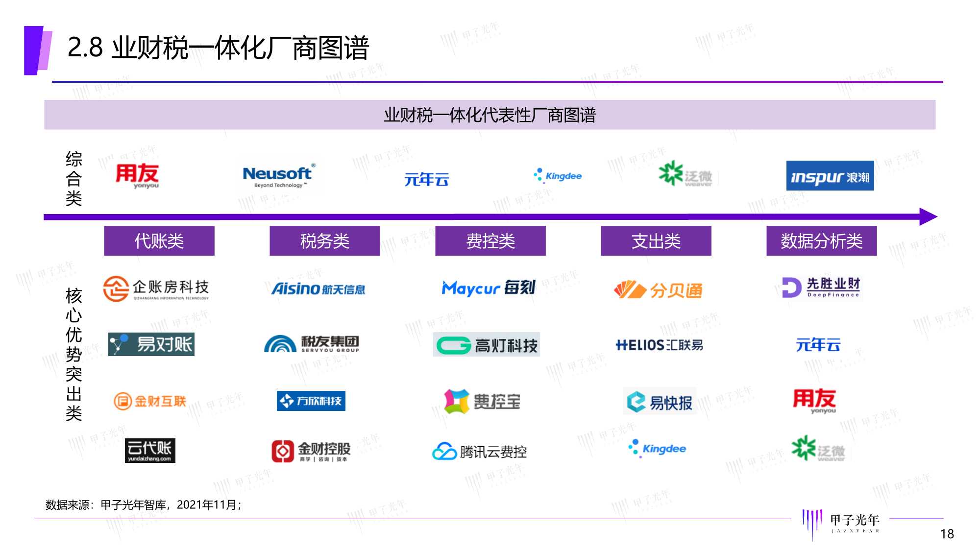This screenshot has height=551, width=980.
Task: Click the 甲子光年 JAZZYEAR footer logo
Action: [x=841, y=525]
